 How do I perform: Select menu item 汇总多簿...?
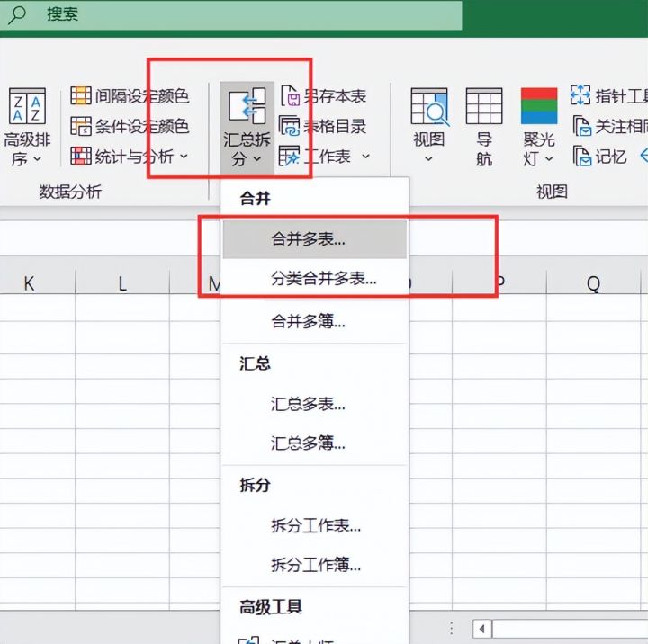click(x=315, y=443)
